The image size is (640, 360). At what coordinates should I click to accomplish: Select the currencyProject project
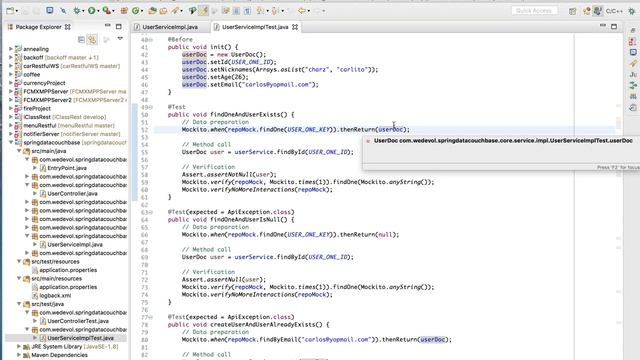[x=44, y=83]
